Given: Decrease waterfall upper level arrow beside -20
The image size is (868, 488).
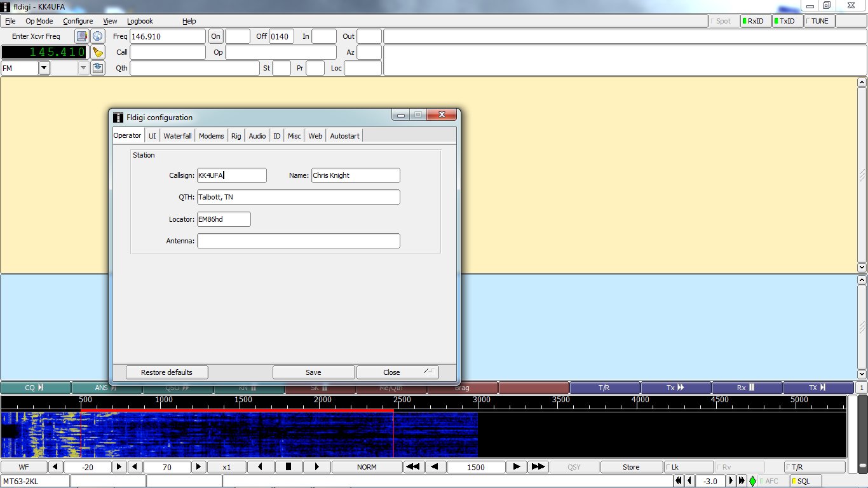Looking at the screenshot, I should point(56,467).
